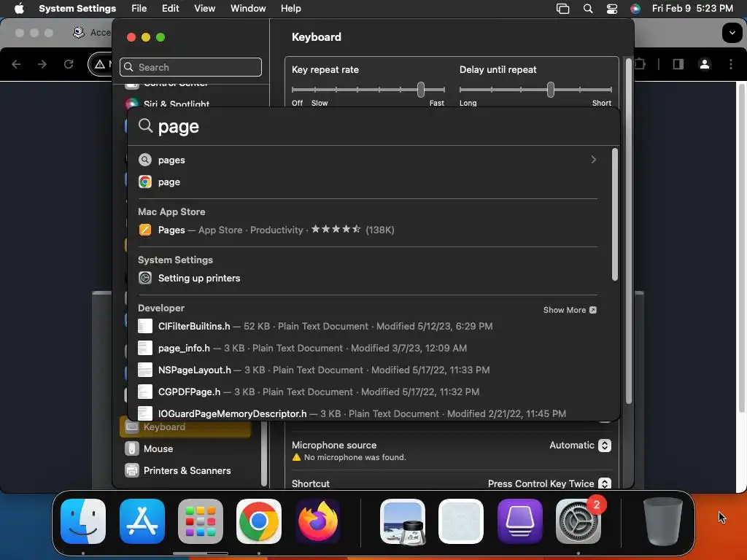Image resolution: width=747 pixels, height=560 pixels.
Task: Click the System Settings sidebar Search field
Action: point(190,67)
